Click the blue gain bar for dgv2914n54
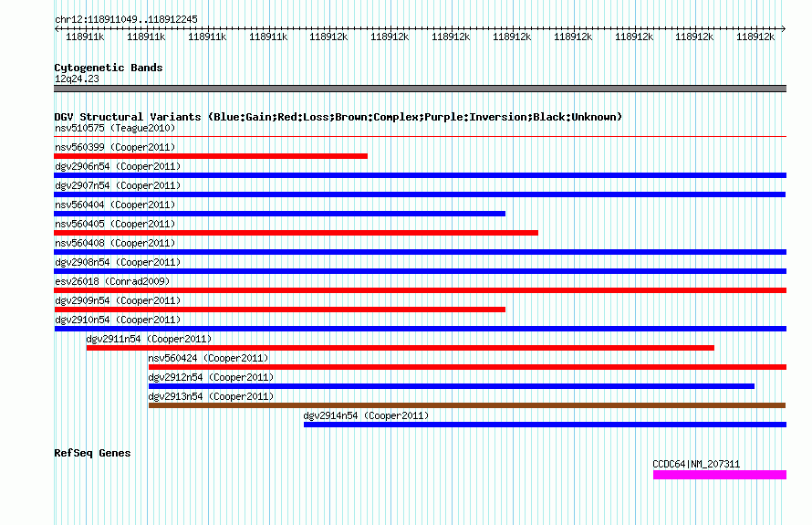The height and width of the screenshot is (525, 812). click(545, 425)
